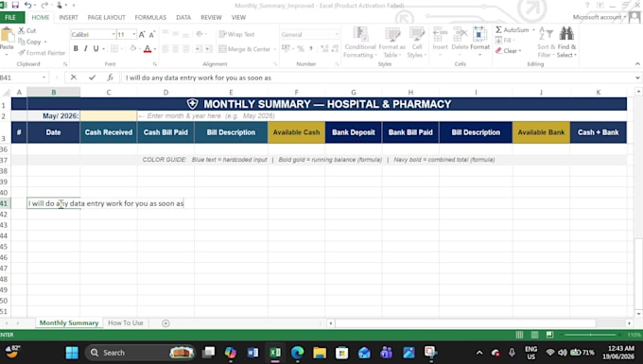Click the Save icon in the quick access toolbar
This screenshot has width=643, height=364.
point(15,5)
